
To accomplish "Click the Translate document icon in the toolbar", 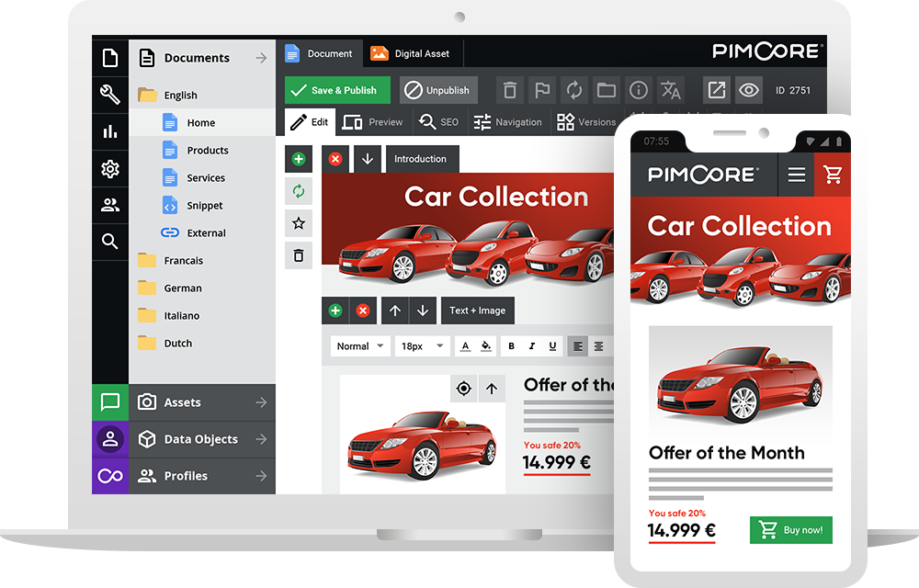I will (670, 89).
